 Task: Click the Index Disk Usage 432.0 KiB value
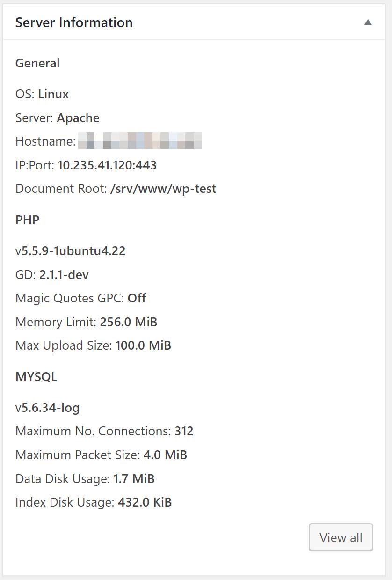coord(145,502)
